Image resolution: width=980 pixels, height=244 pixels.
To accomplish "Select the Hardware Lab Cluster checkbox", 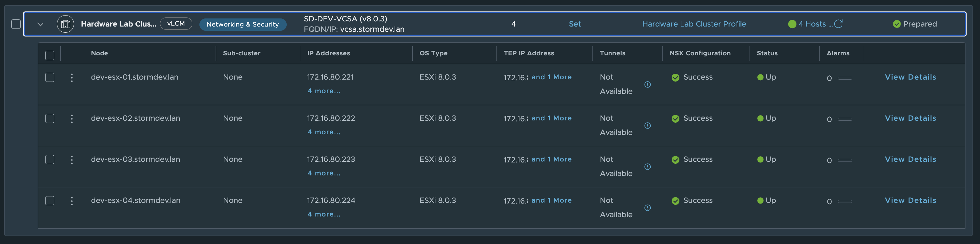I will click(x=16, y=24).
